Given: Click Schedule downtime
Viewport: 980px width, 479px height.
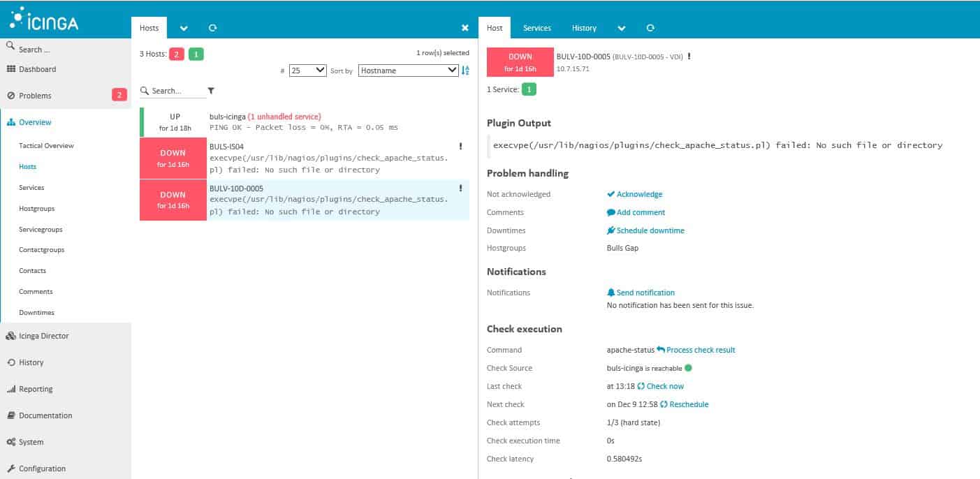Looking at the screenshot, I should coord(646,230).
